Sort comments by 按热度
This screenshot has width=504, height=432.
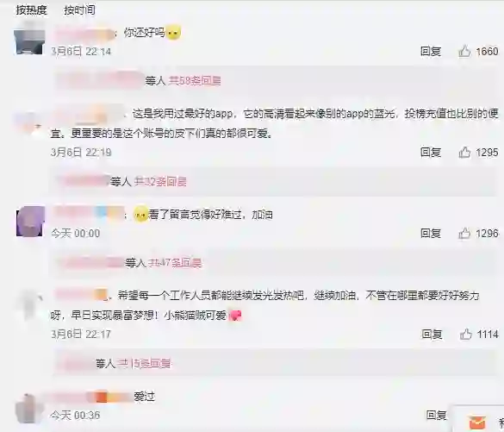coord(31,10)
